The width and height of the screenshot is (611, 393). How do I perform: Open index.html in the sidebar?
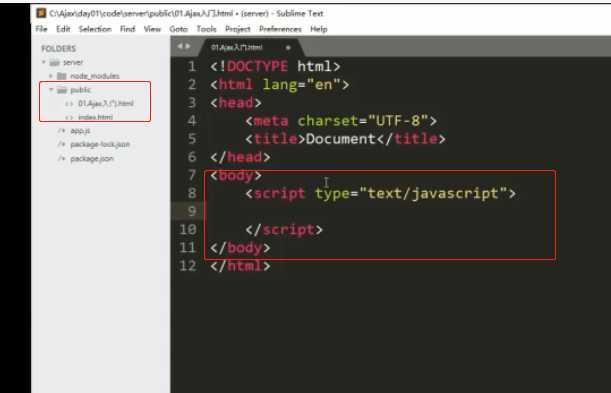[95, 117]
